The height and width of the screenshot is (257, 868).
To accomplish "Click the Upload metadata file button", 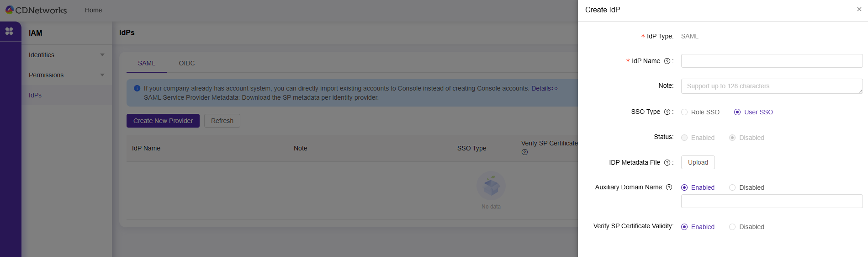I will [698, 162].
